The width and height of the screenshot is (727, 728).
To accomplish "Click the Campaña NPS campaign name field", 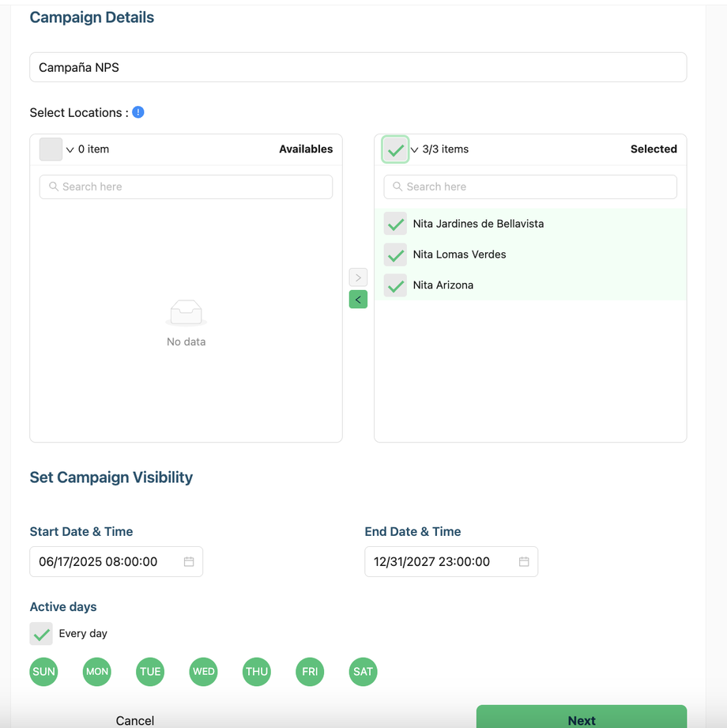I will [358, 67].
